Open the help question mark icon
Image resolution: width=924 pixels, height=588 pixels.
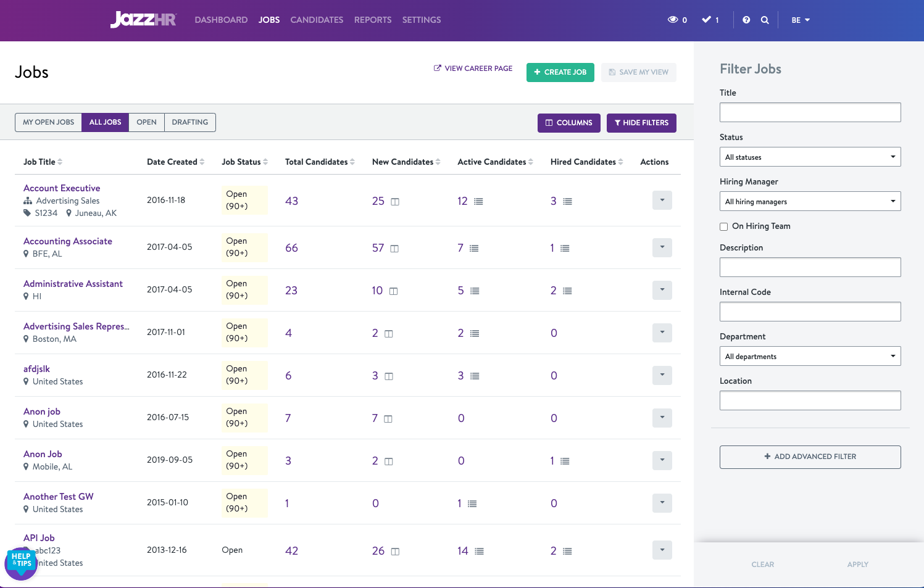coord(746,20)
